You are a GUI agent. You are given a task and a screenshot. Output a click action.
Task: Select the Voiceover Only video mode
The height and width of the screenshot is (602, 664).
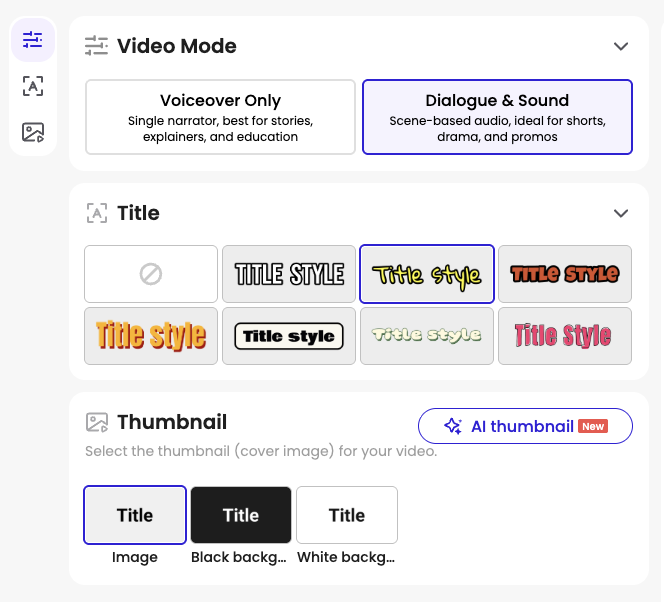[x=220, y=117]
